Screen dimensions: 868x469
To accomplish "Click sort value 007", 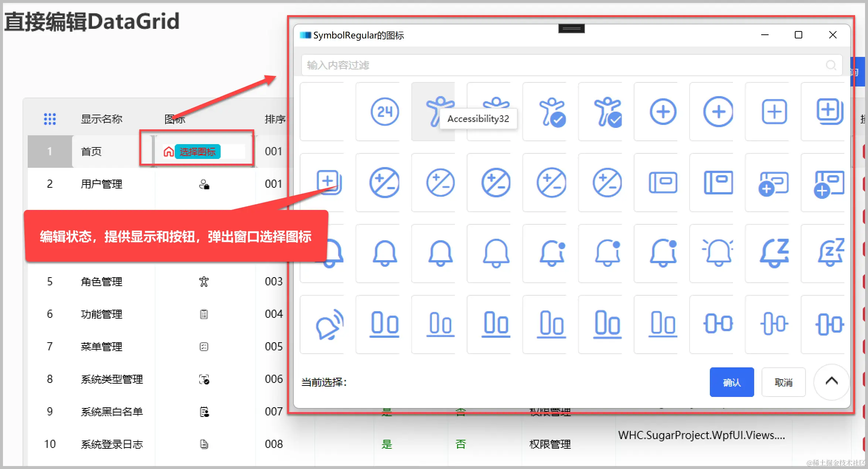I will (x=274, y=412).
